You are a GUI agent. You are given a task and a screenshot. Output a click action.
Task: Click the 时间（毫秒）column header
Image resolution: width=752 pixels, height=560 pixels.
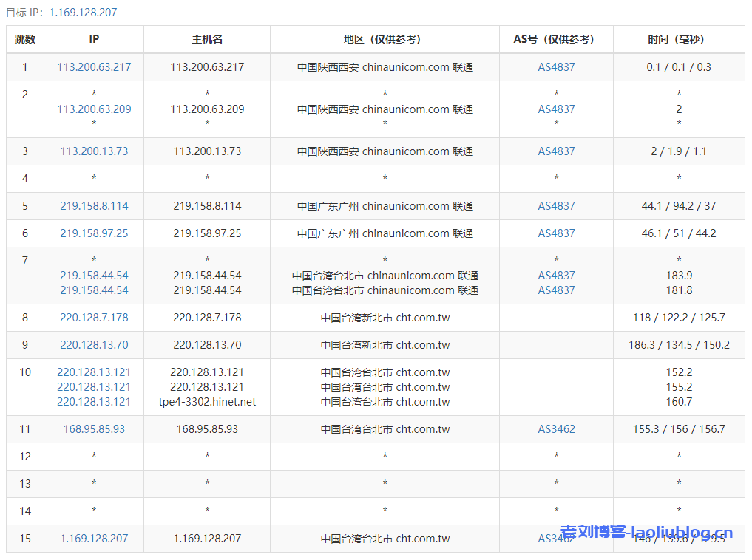pyautogui.click(x=678, y=39)
